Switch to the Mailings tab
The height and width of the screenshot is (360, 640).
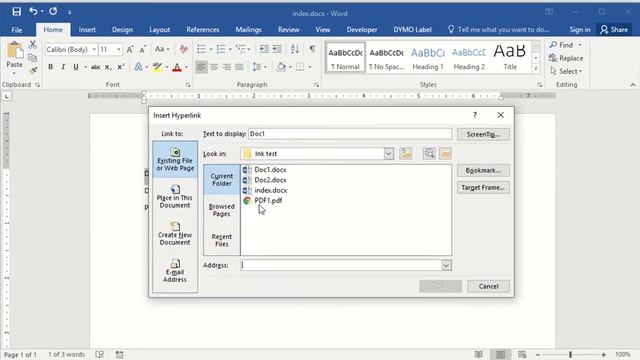[x=248, y=30]
